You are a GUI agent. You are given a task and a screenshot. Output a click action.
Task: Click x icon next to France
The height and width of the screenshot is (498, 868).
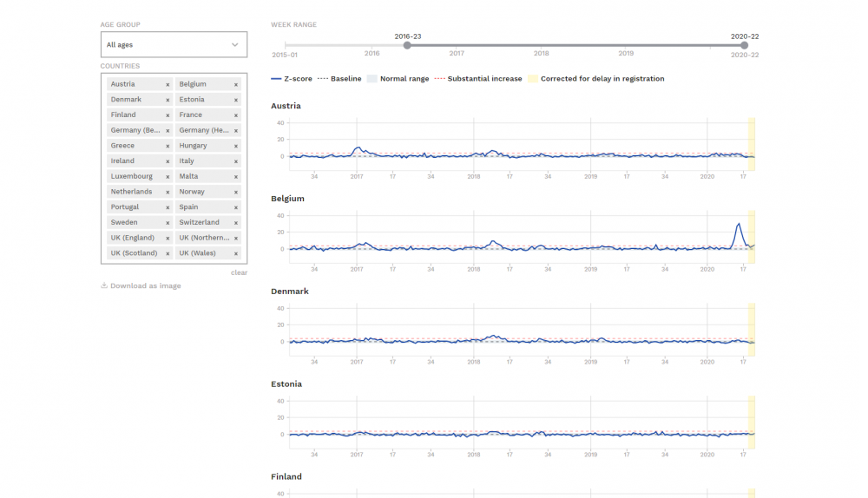236,115
